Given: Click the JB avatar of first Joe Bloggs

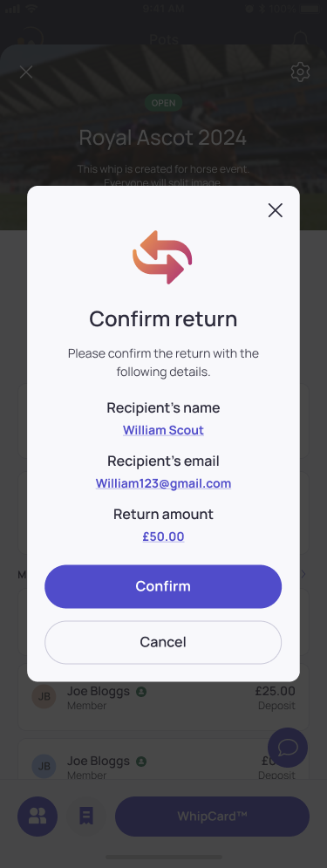Looking at the screenshot, I should (x=44, y=696).
